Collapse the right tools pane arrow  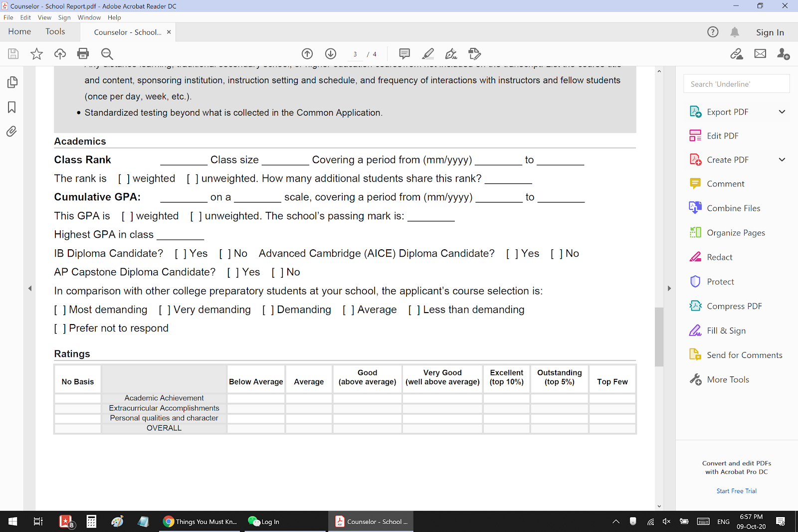pyautogui.click(x=669, y=288)
